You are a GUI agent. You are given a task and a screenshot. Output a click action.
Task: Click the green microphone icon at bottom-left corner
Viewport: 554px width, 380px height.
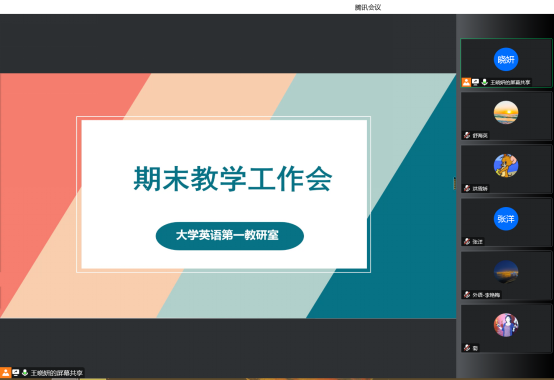[x=25, y=372]
